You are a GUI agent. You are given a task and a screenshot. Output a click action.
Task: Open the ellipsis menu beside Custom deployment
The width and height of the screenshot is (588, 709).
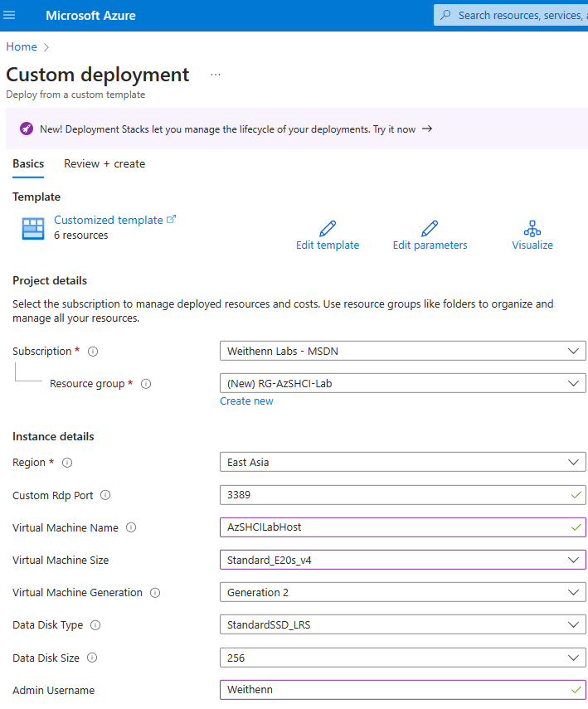click(x=216, y=75)
